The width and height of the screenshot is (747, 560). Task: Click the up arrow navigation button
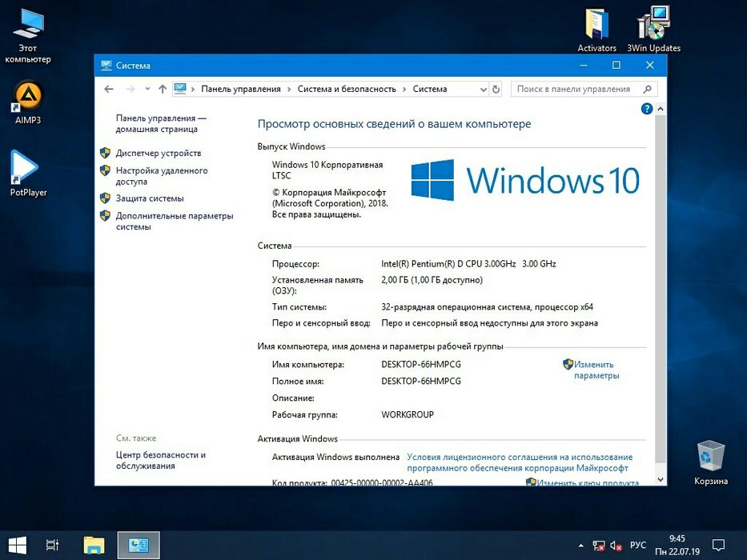tap(163, 89)
